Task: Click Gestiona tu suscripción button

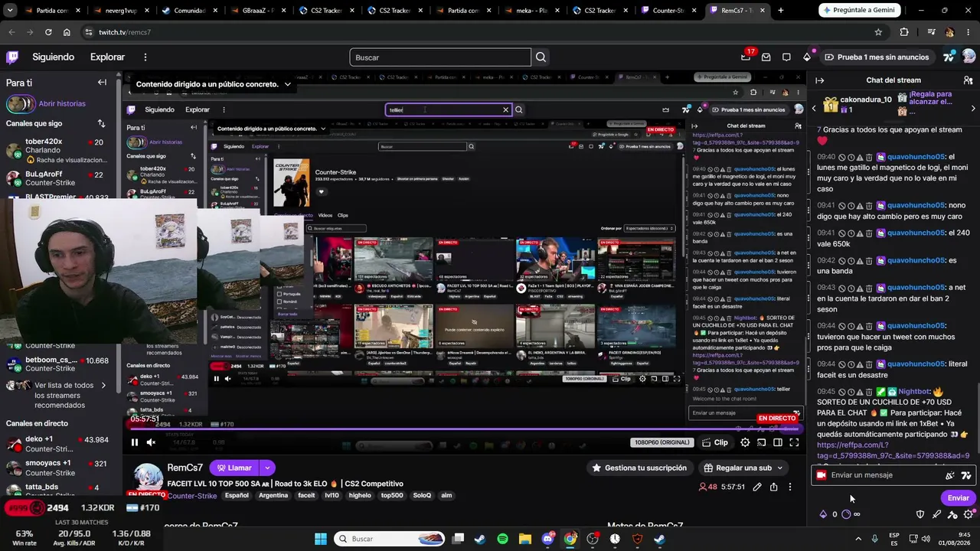Action: 642,468
